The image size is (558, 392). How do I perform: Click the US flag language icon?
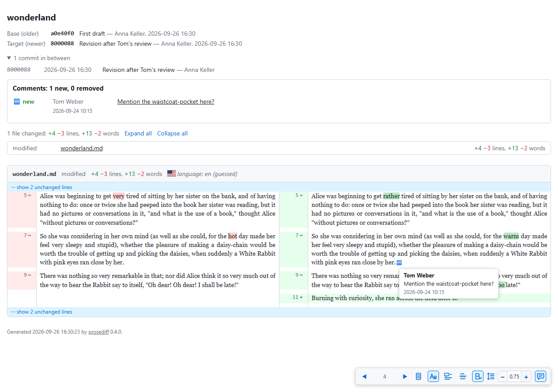click(x=171, y=174)
